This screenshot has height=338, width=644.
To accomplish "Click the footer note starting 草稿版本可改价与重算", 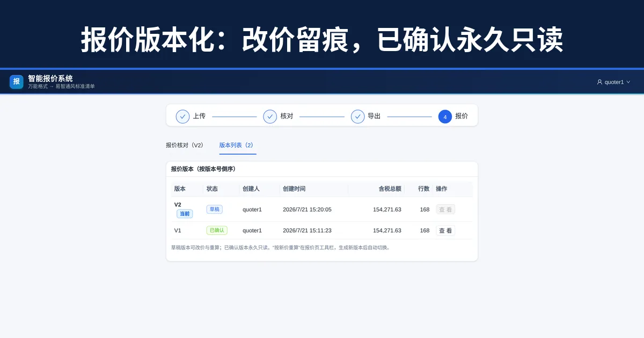I will (x=281, y=248).
